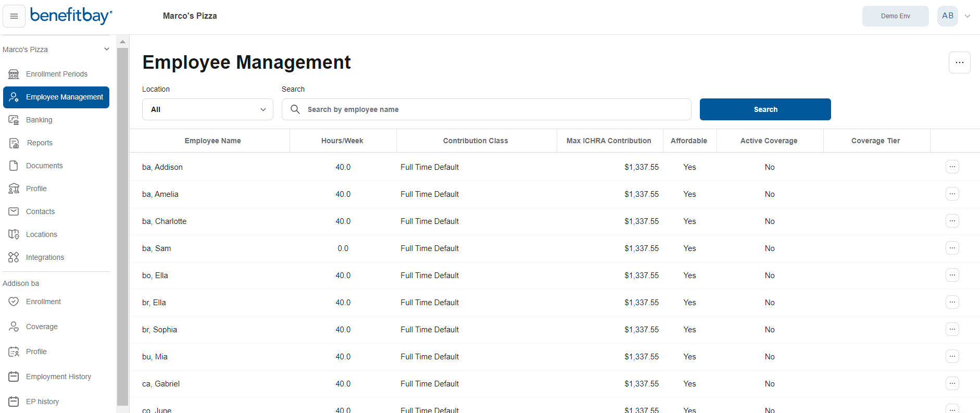Click the AB user avatar
The width and height of the screenshot is (980, 413).
tap(948, 16)
